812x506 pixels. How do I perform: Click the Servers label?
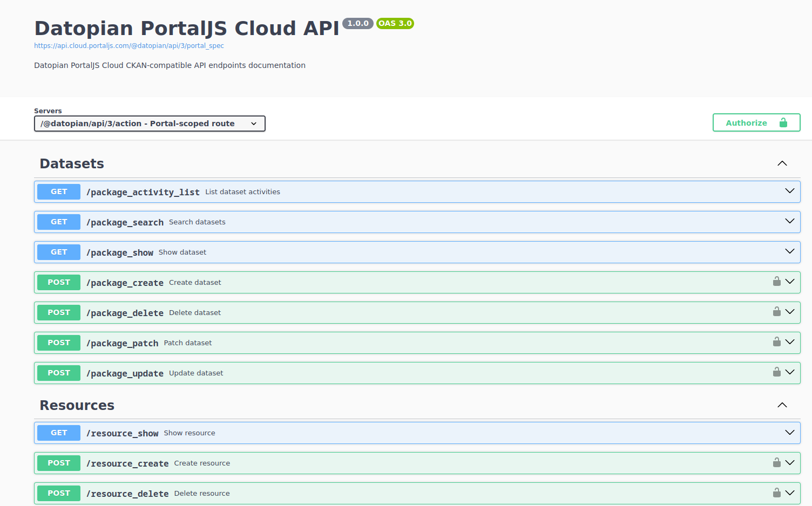pos(48,111)
